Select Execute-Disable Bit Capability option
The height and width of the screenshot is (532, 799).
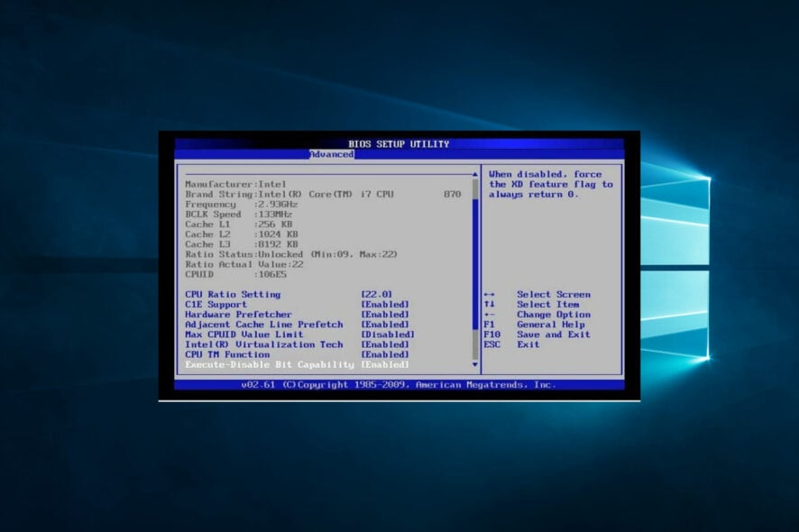[270, 365]
